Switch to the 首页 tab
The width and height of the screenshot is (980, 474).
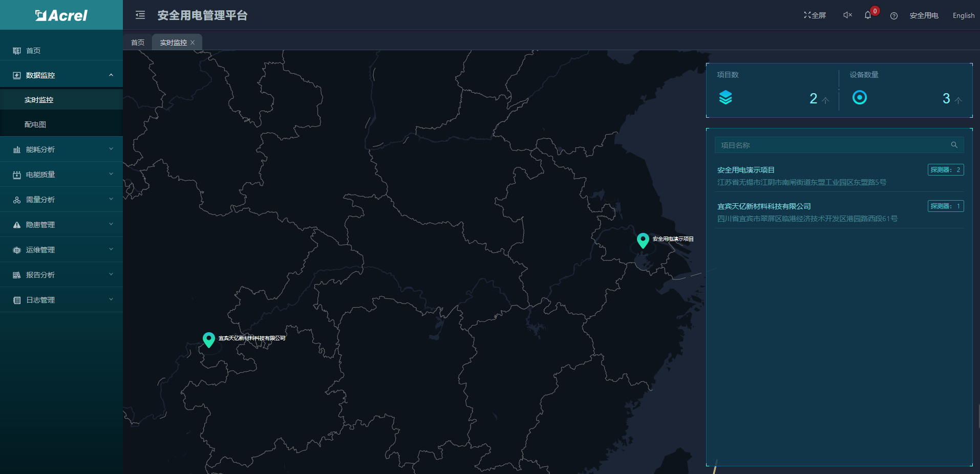coord(138,42)
